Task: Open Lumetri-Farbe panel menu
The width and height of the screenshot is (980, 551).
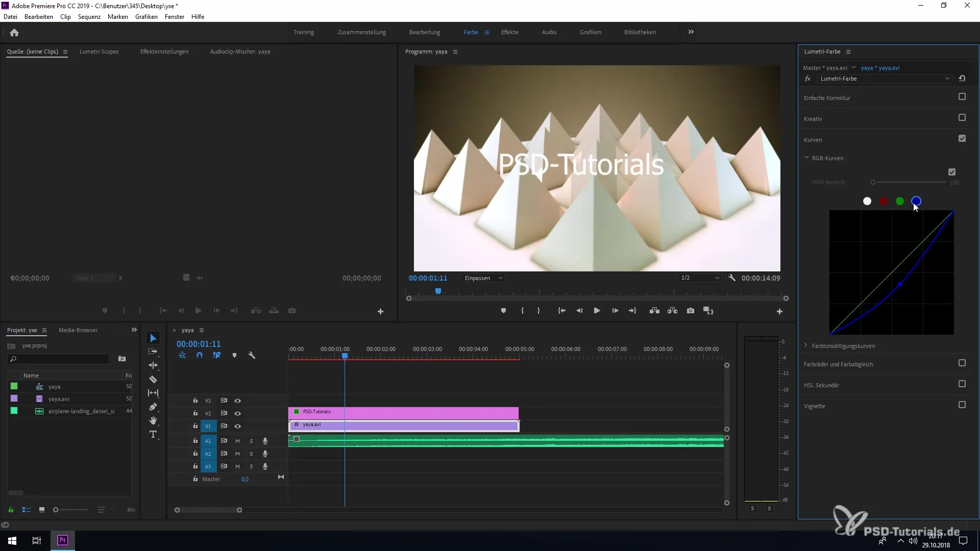Action: point(848,52)
